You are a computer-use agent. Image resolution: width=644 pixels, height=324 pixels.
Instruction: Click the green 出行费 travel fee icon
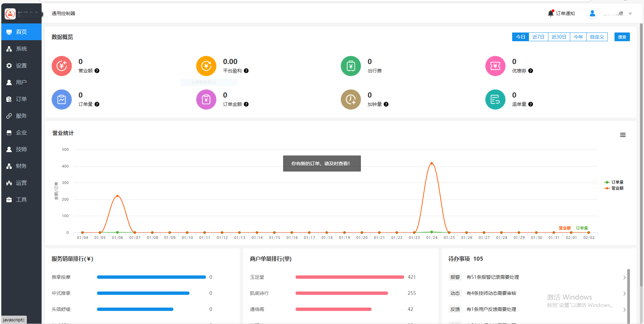[x=351, y=66]
